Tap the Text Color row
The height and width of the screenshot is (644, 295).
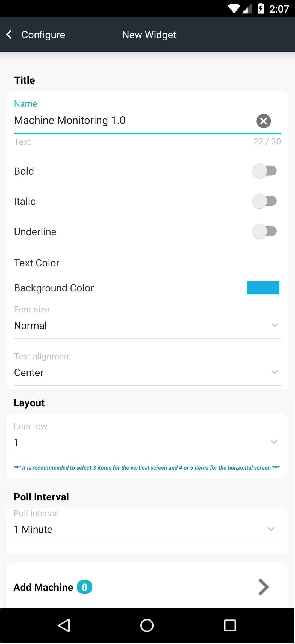pyautogui.click(x=147, y=263)
